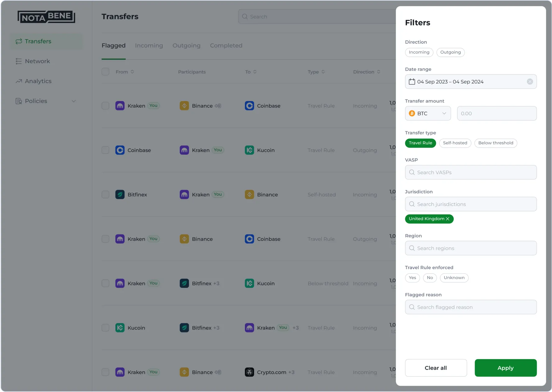
Task: Click the link icon next to Binance in the first row
Action: click(x=218, y=106)
